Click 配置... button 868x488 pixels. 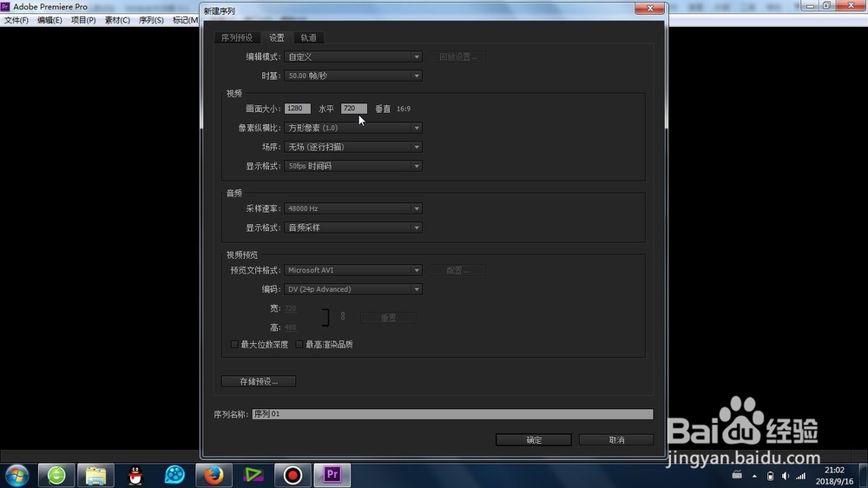457,270
